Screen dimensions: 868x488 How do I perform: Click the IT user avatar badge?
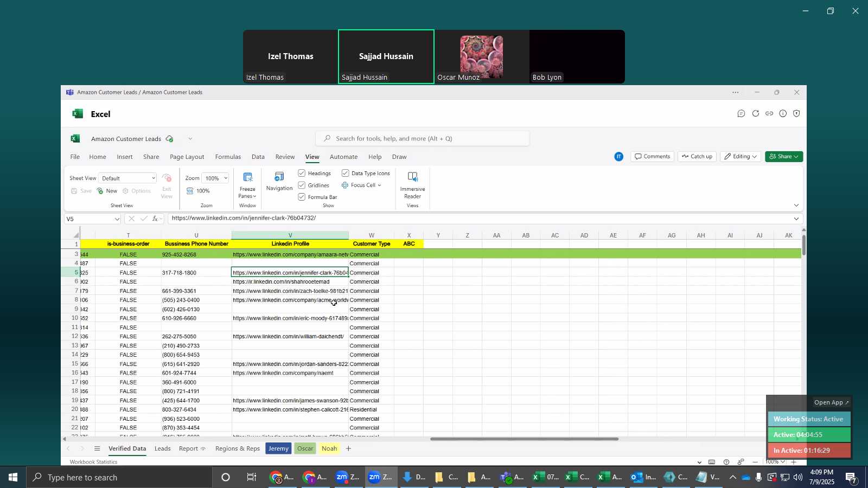pos(619,157)
